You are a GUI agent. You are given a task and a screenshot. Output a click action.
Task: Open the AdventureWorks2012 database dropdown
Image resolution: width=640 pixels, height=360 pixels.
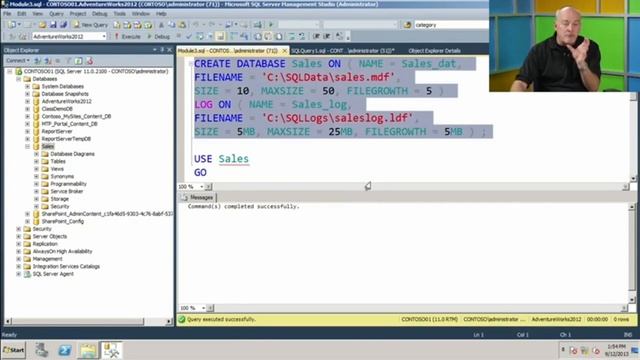[104, 36]
